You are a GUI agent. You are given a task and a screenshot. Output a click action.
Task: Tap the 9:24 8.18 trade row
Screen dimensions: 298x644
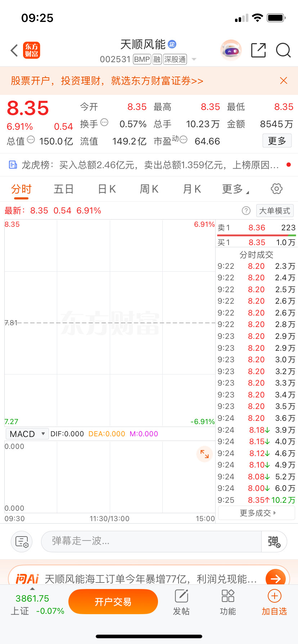[257, 430]
